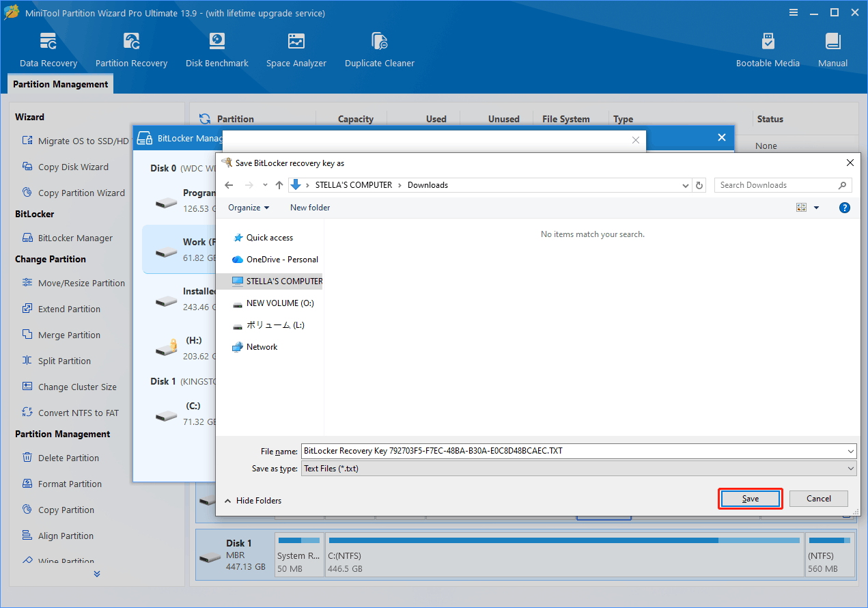Open recent locations dropdown arrow
This screenshot has width=868, height=608.
coord(265,185)
